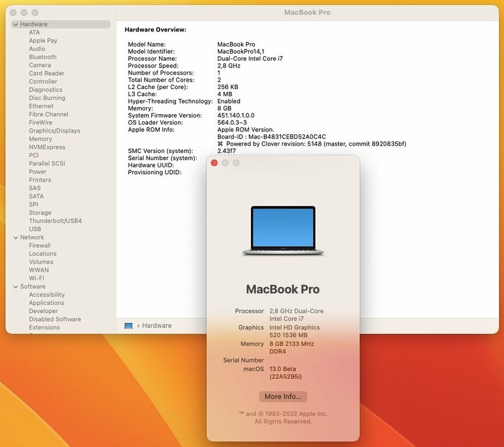Select Power under Hardware
The width and height of the screenshot is (504, 447).
click(37, 171)
